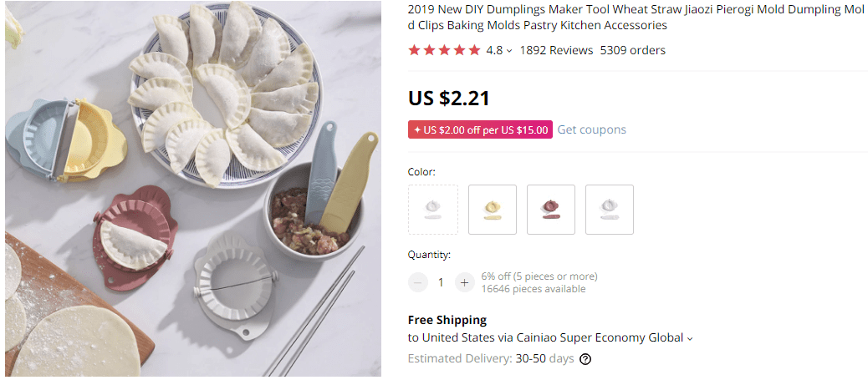
Task: Select the yellow dumpling mold color
Action: click(493, 210)
